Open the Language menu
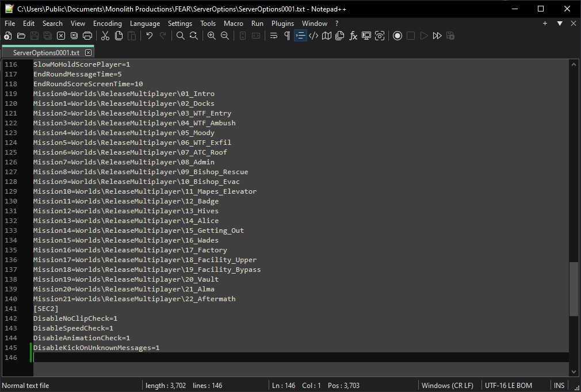This screenshot has height=392, width=581. [x=145, y=24]
